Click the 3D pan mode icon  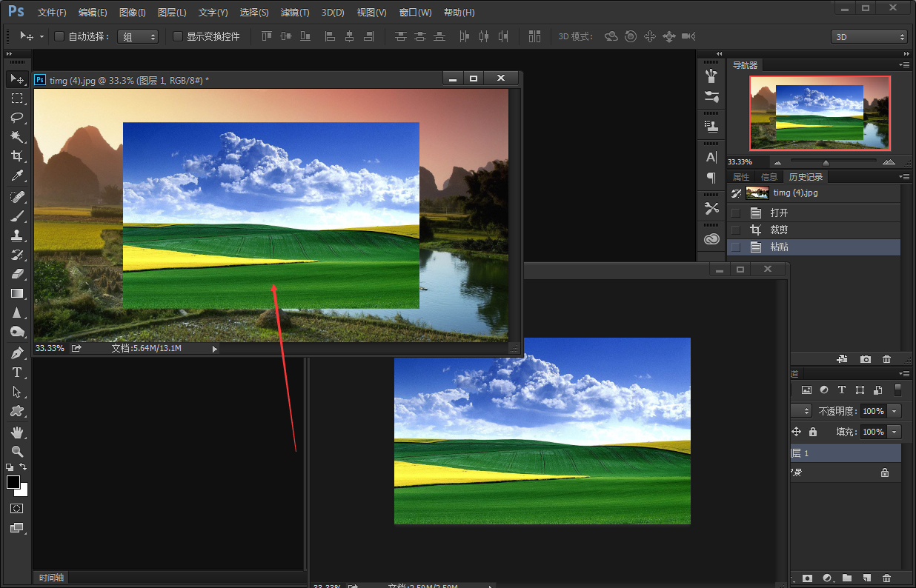650,36
